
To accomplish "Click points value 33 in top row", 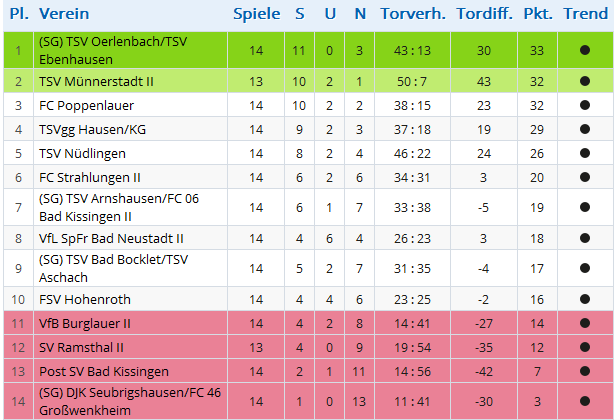I will click(x=537, y=51).
